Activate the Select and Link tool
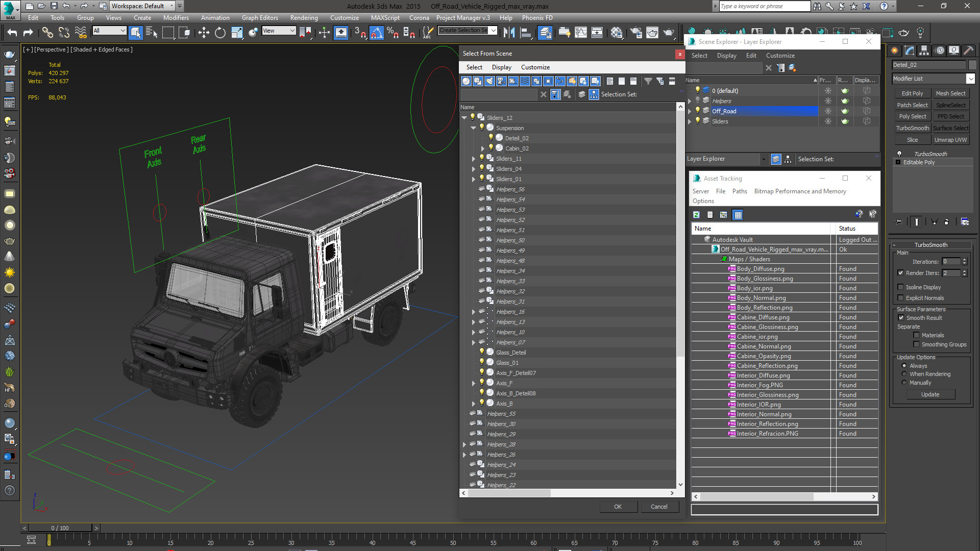Screen dimensions: 980x551 (x=47, y=33)
